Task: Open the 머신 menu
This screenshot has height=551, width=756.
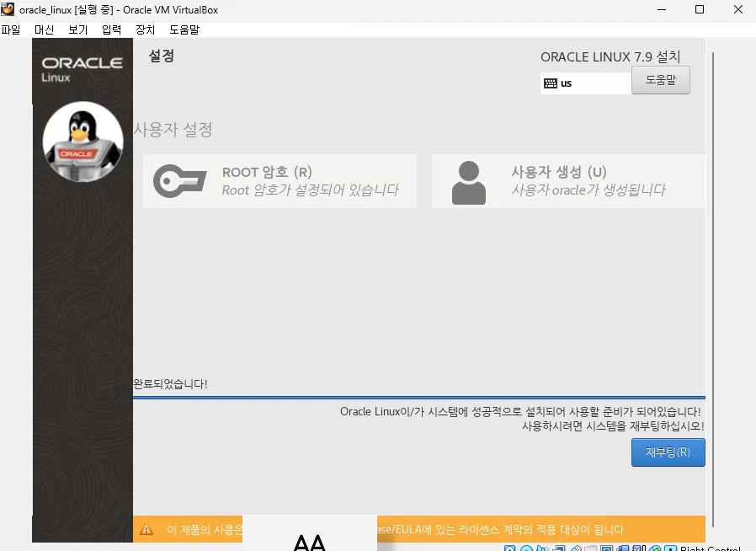Action: point(44,30)
